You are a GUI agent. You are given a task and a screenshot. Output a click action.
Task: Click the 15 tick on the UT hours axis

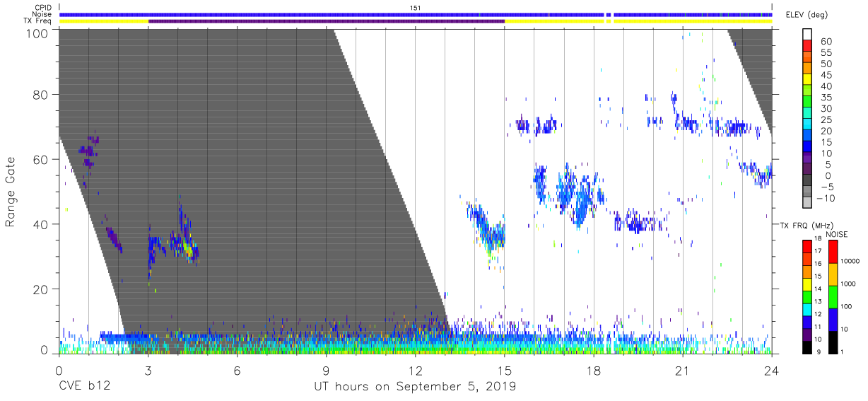click(504, 371)
